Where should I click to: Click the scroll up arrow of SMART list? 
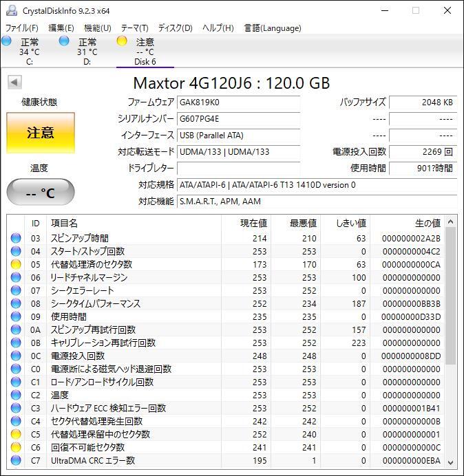click(x=451, y=222)
